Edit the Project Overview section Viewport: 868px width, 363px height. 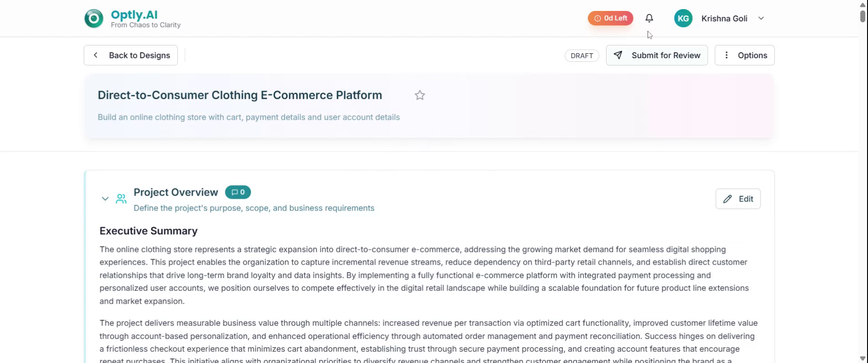(x=738, y=199)
